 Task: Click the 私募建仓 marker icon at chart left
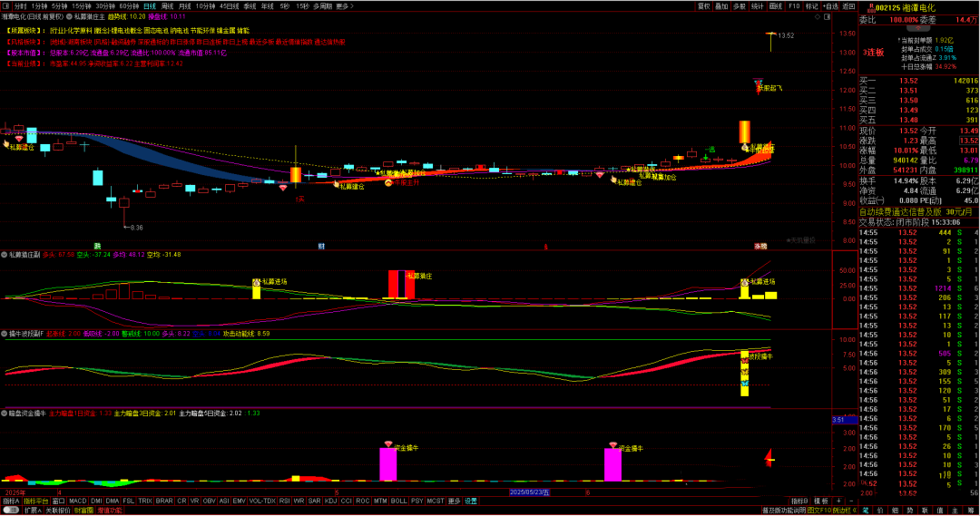[x=6, y=142]
